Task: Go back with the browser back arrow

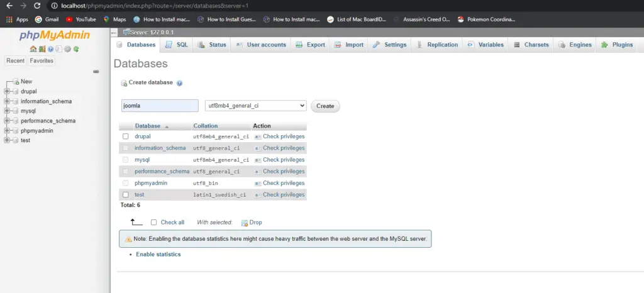Action: [x=9, y=6]
